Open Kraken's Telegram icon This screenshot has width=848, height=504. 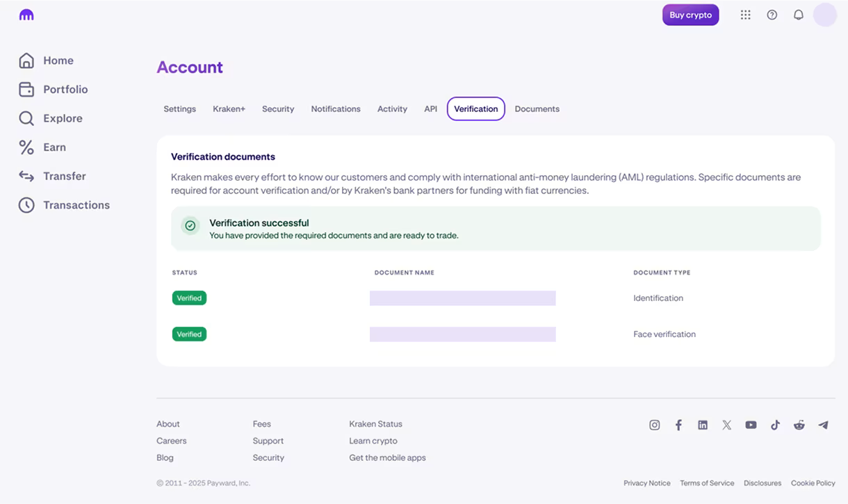click(x=823, y=425)
